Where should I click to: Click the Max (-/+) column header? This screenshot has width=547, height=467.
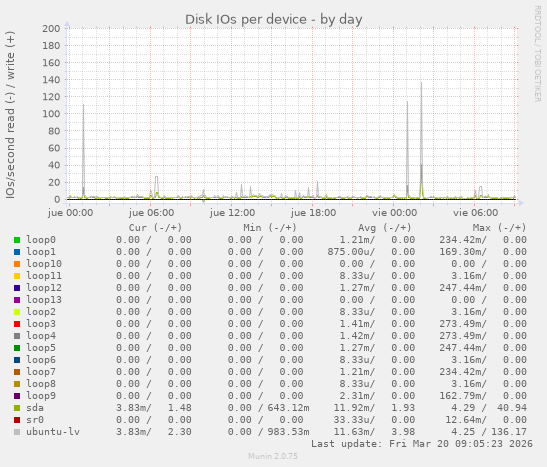pos(499,228)
